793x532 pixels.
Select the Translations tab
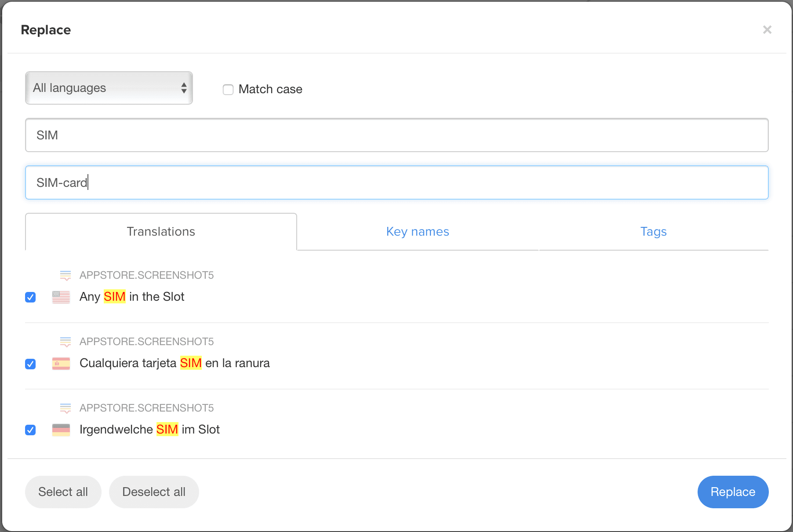[x=161, y=232]
